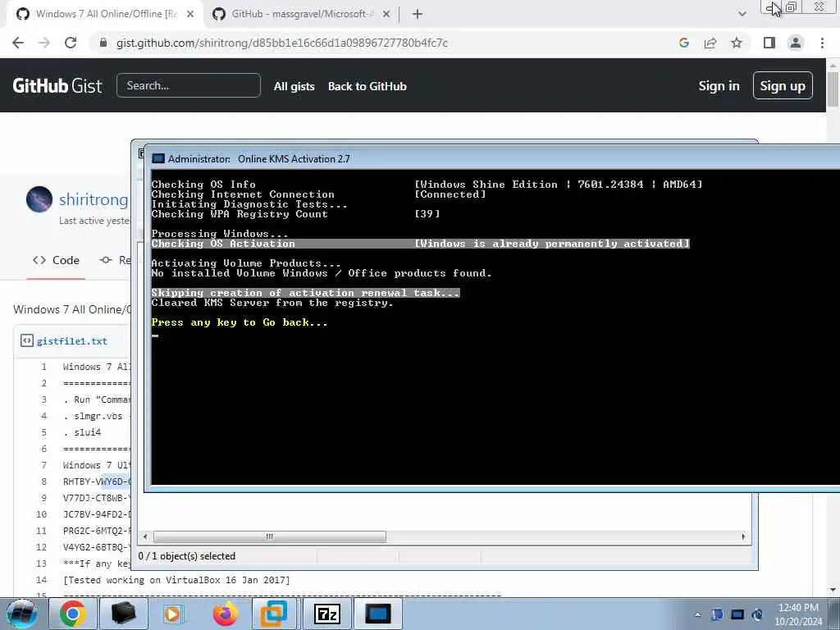Click the address bar lock icon
The width and height of the screenshot is (840, 630).
point(103,43)
